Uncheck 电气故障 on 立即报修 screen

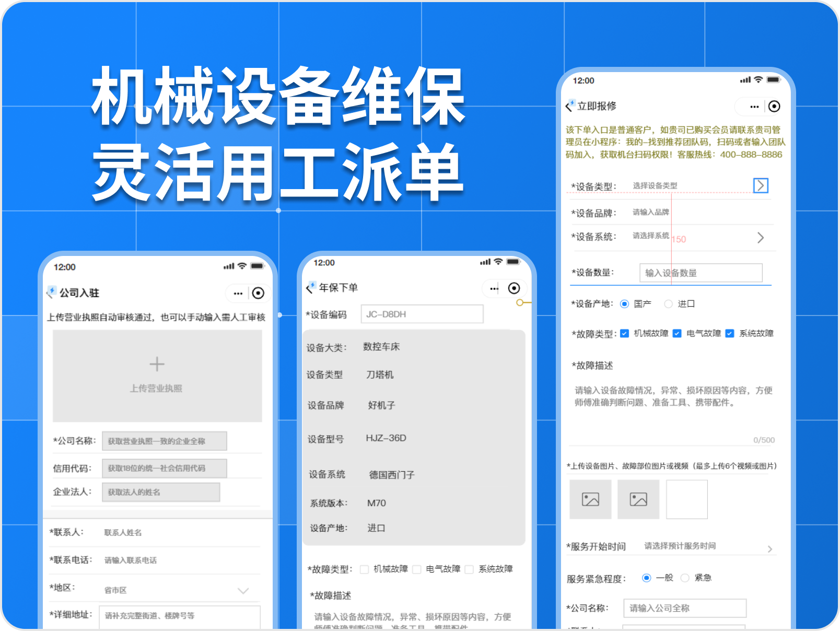(x=677, y=333)
